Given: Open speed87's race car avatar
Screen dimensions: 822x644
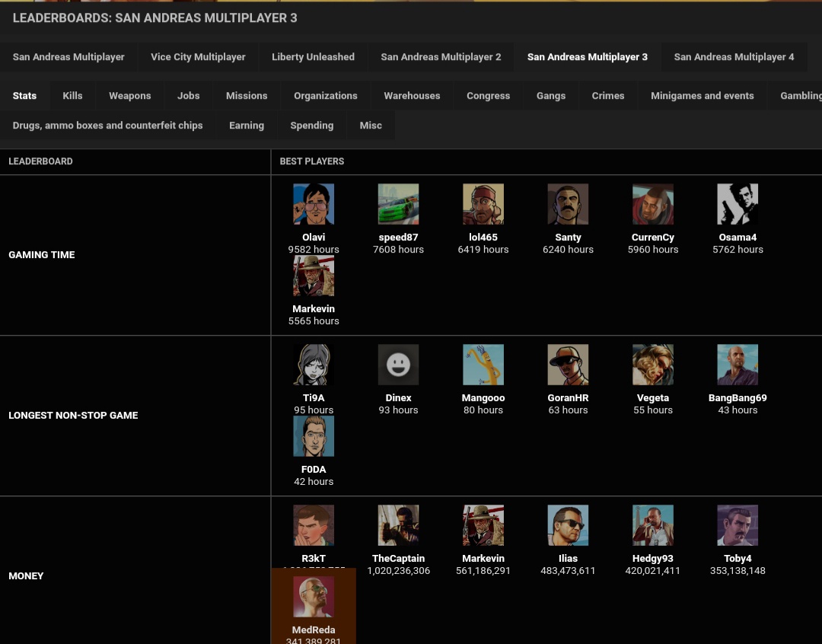Looking at the screenshot, I should [398, 204].
